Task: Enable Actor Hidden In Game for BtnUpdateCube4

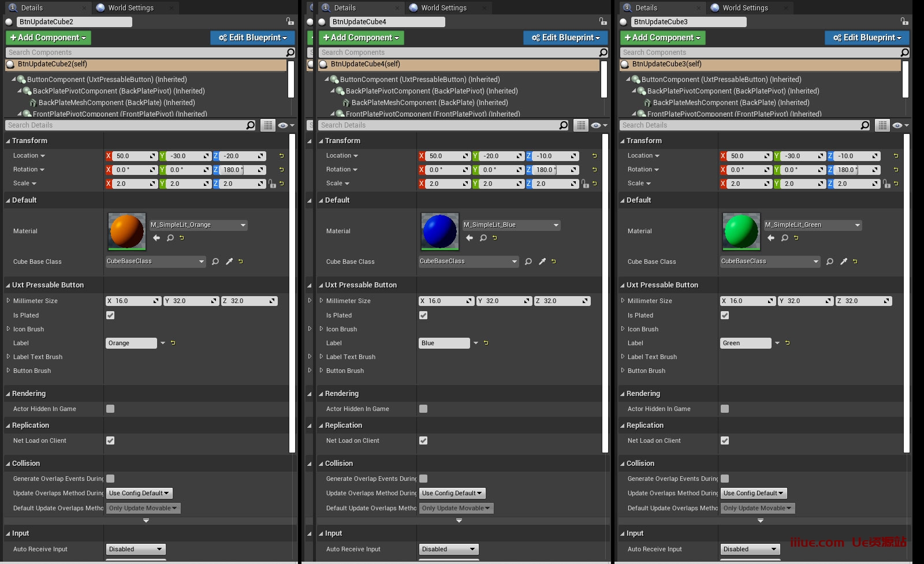Action: point(423,409)
